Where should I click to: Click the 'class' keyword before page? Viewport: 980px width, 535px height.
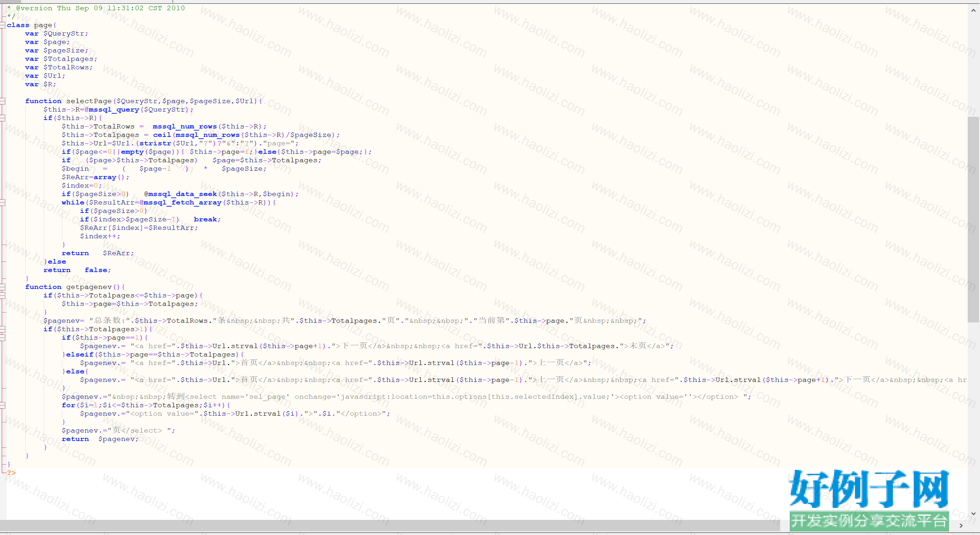[18, 25]
